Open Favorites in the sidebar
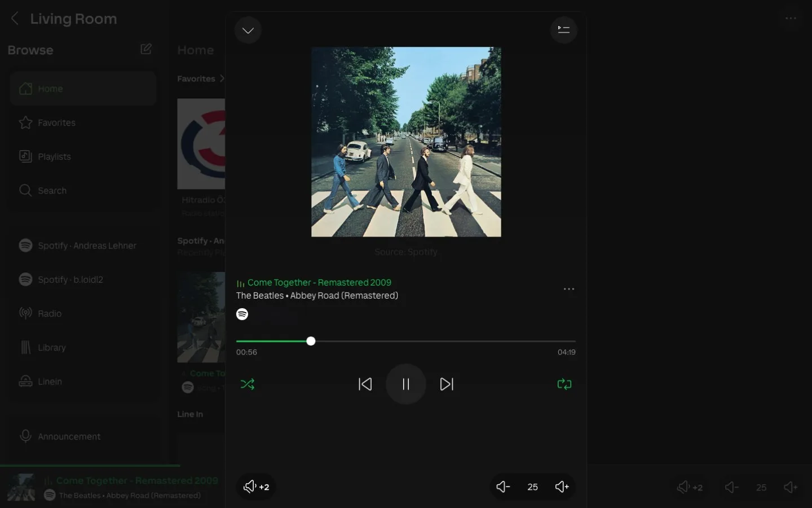Screen dimensions: 812x508 83,122
